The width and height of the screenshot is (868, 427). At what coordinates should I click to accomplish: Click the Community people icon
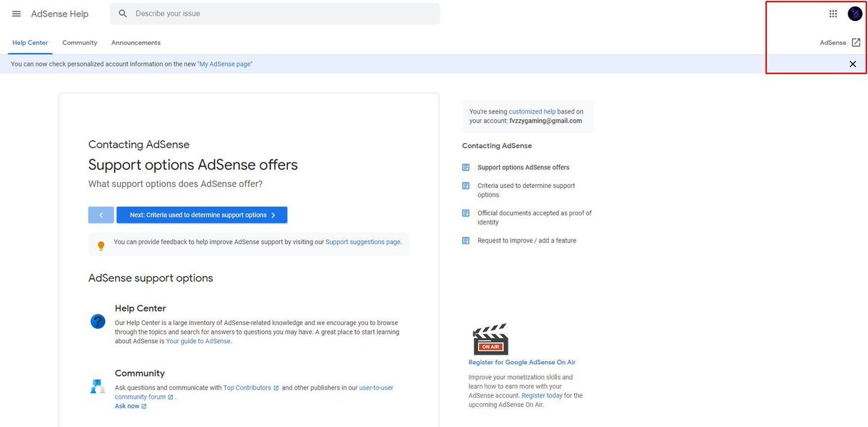coord(98,386)
